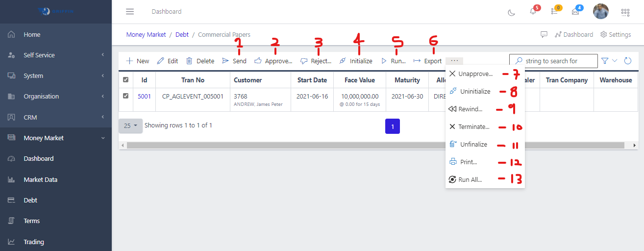644x251 pixels.
Task: Open mail inbox icon with 4 badge
Action: point(576,11)
